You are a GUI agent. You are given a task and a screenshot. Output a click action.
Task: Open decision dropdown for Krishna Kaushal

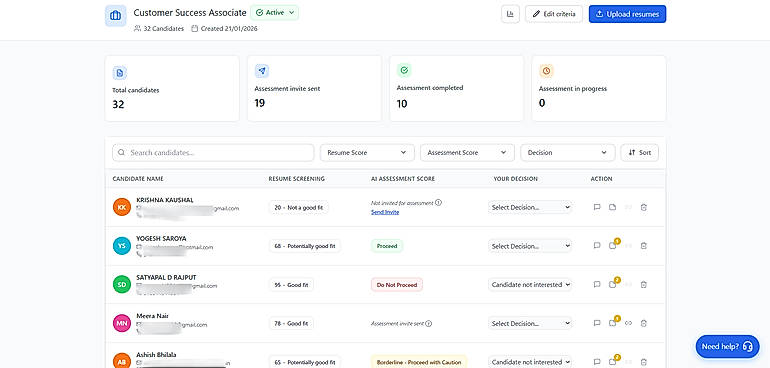pos(530,207)
